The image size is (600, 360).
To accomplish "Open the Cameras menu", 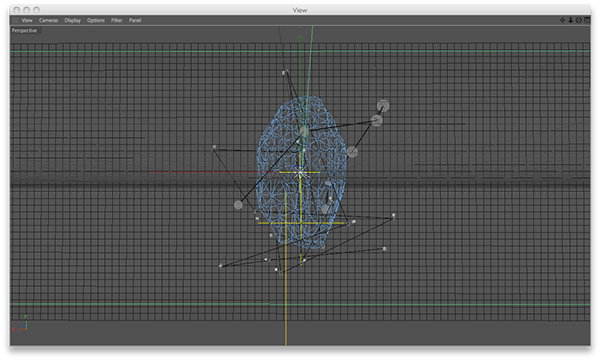I will tap(49, 20).
